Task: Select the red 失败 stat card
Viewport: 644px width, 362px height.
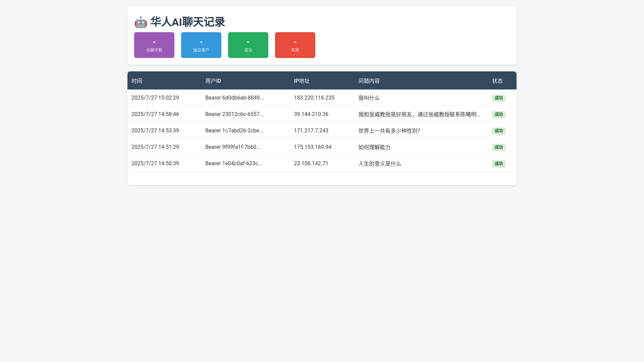Action: pos(295,45)
